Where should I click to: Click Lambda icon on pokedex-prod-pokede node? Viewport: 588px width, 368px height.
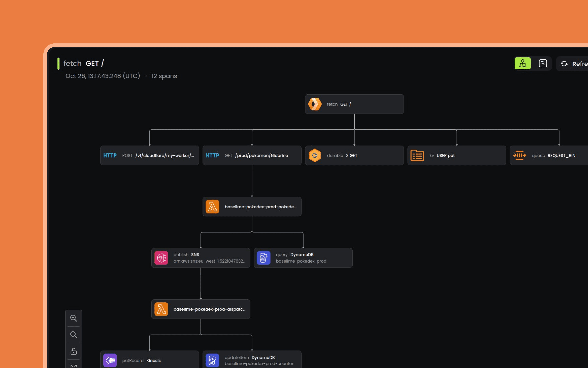click(x=212, y=207)
